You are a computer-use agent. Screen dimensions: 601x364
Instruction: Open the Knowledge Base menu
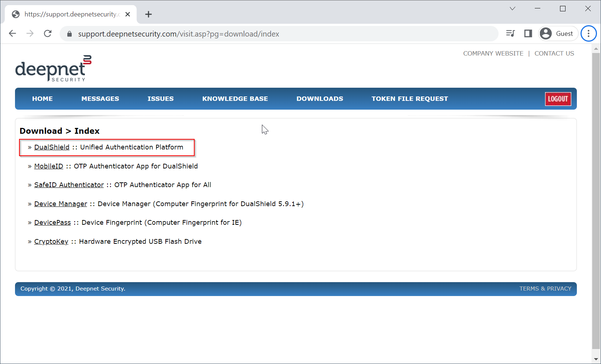click(235, 99)
